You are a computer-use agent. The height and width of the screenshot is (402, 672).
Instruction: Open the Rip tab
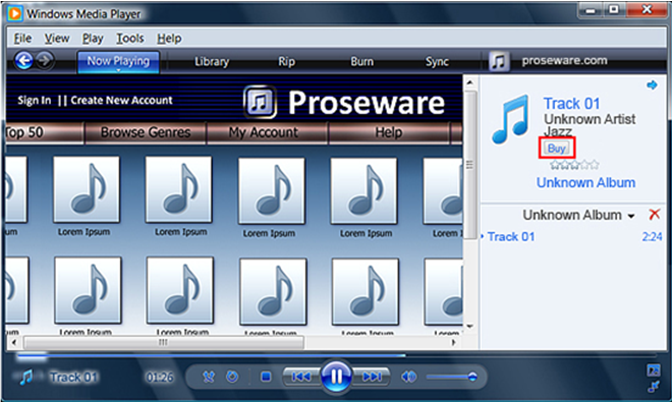click(x=286, y=62)
